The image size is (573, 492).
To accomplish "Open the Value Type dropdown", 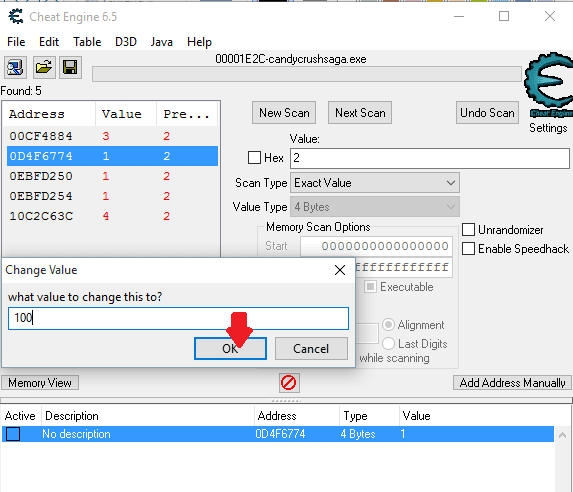I will [x=375, y=207].
